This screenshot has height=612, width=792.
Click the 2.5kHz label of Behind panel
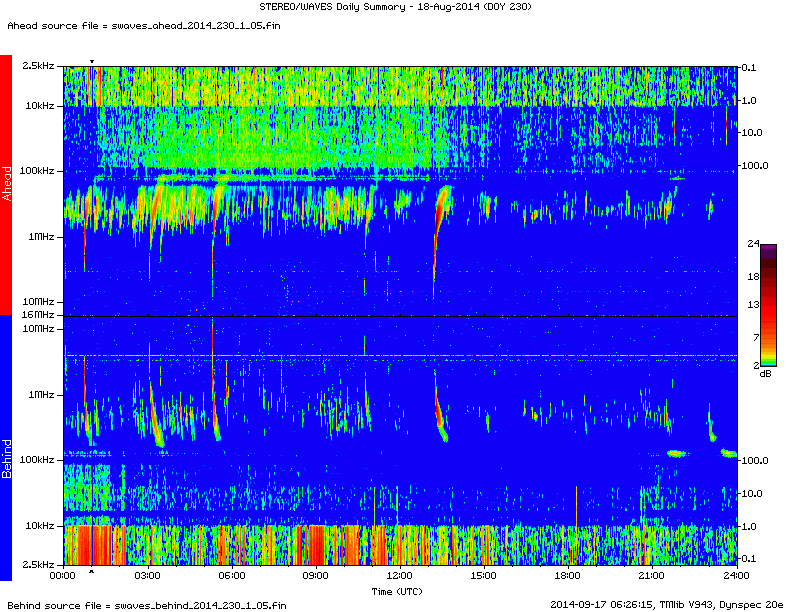click(x=38, y=565)
